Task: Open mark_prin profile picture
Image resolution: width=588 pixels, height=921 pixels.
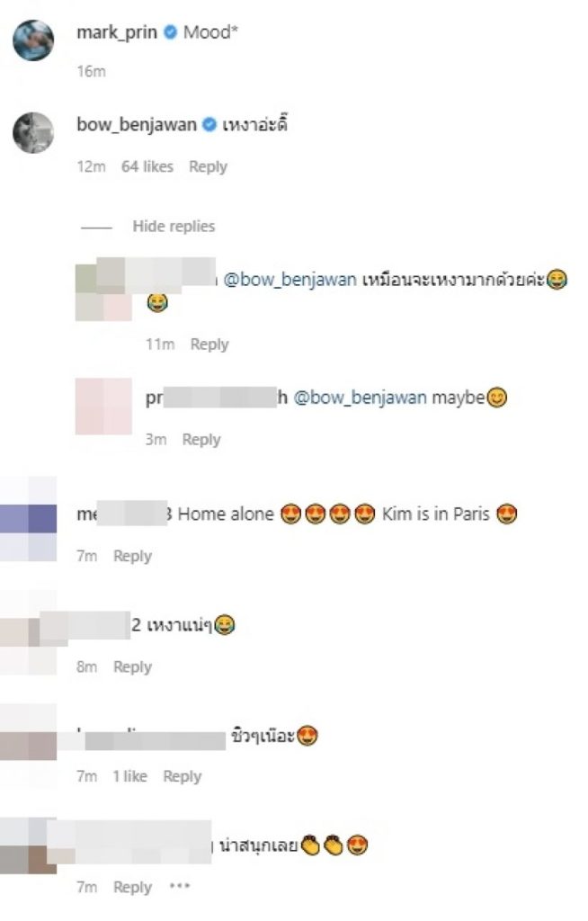Action: pyautogui.click(x=33, y=40)
